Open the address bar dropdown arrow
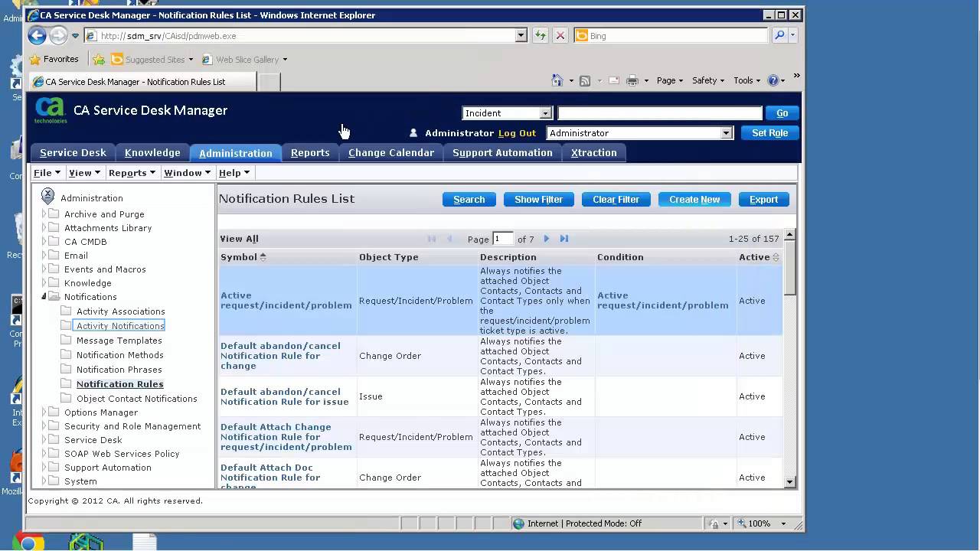This screenshot has height=551, width=980. 521,35
